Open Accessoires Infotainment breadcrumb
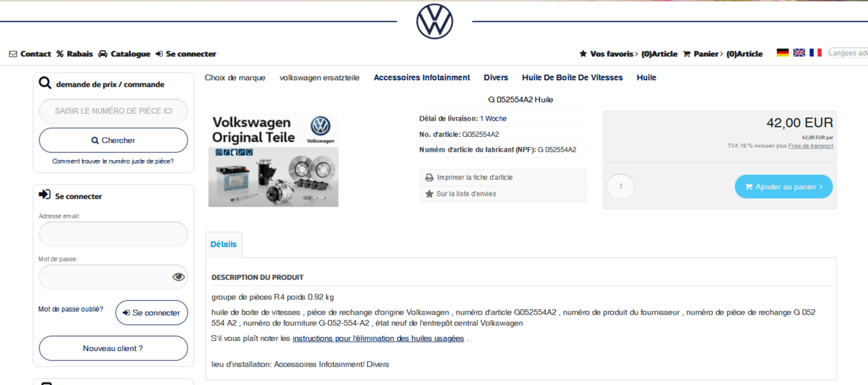 coord(421,77)
